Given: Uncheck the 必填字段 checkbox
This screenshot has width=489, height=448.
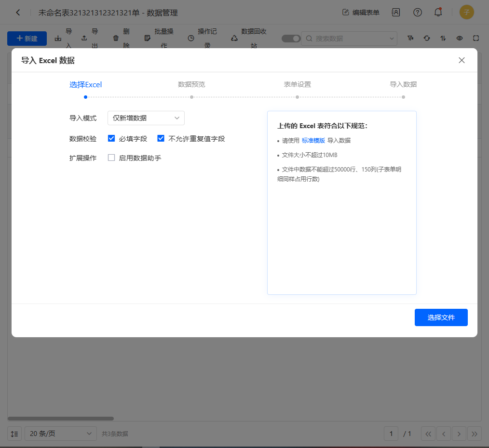Looking at the screenshot, I should pyautogui.click(x=111, y=139).
